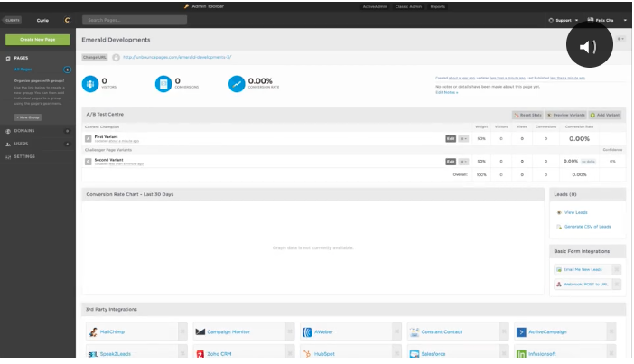Open the page gear menu beside Emerald Developments
The image size is (634, 364).
point(620,39)
